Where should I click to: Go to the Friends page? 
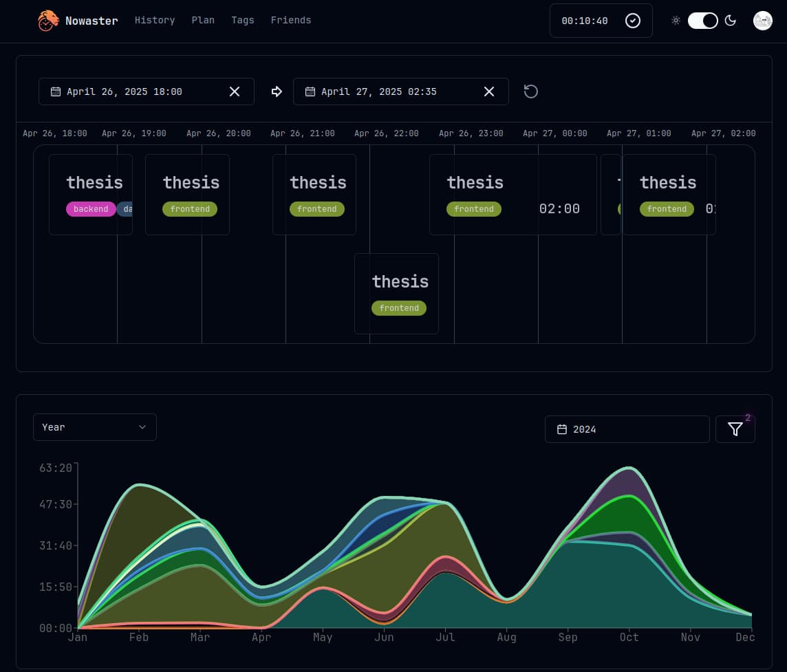(x=290, y=20)
